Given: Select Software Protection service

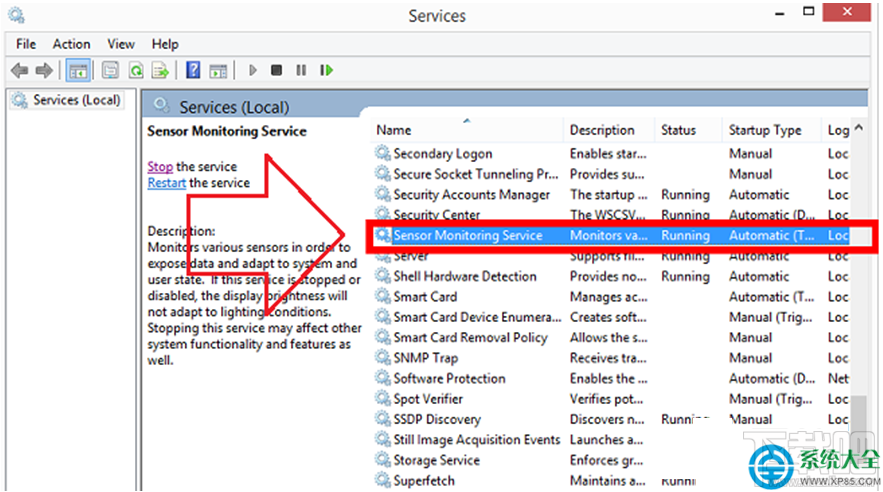Looking at the screenshot, I should [613, 378].
